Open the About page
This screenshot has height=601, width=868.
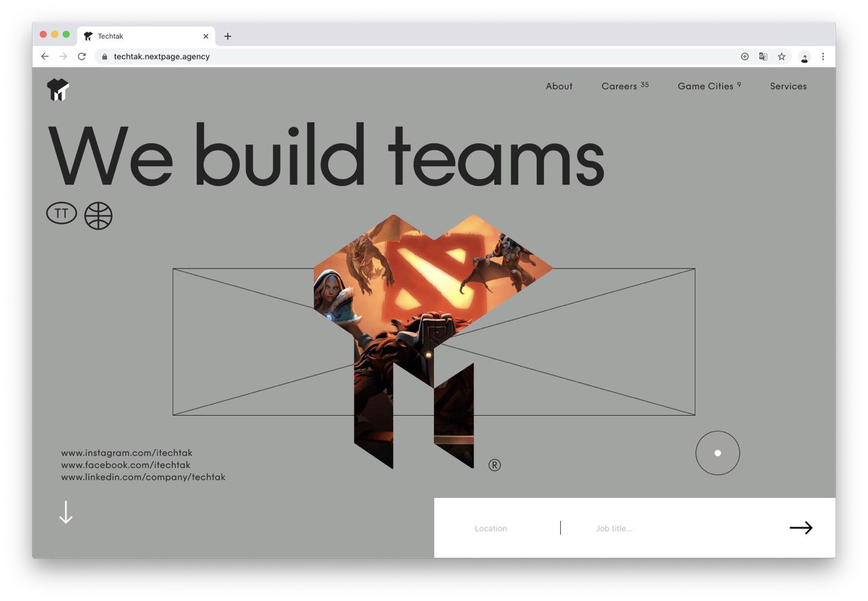click(x=559, y=86)
